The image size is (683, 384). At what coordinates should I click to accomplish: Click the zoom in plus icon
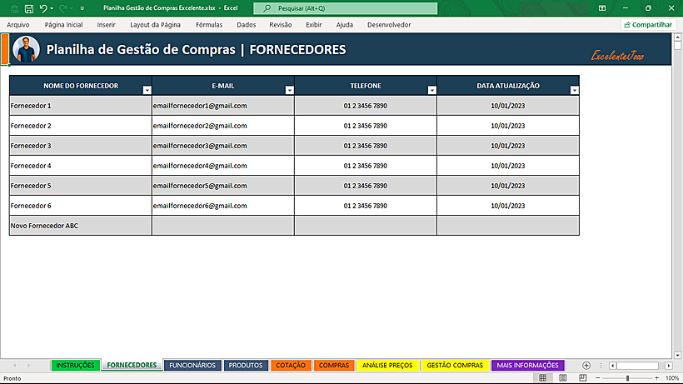pyautogui.click(x=657, y=378)
